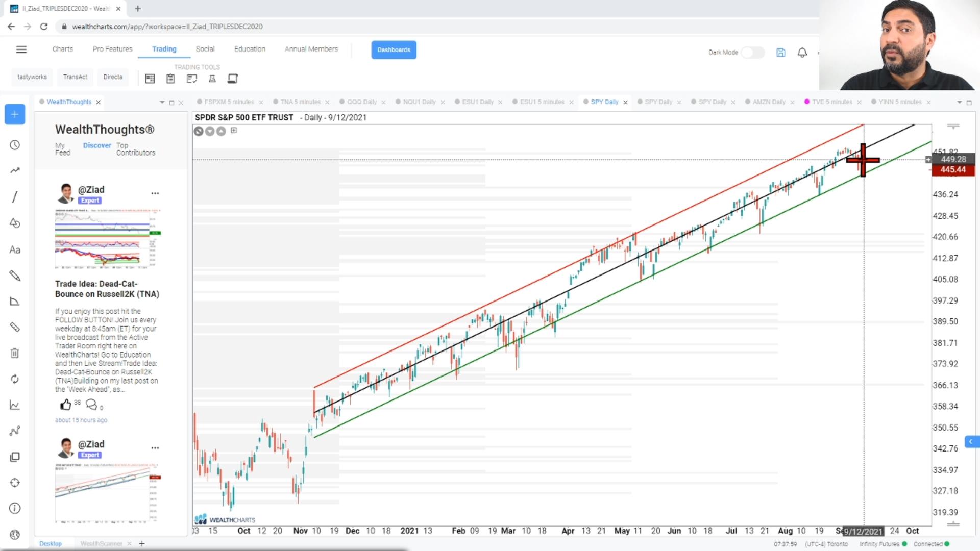
Task: Save workspace with the floppy disk icon
Action: tap(781, 53)
